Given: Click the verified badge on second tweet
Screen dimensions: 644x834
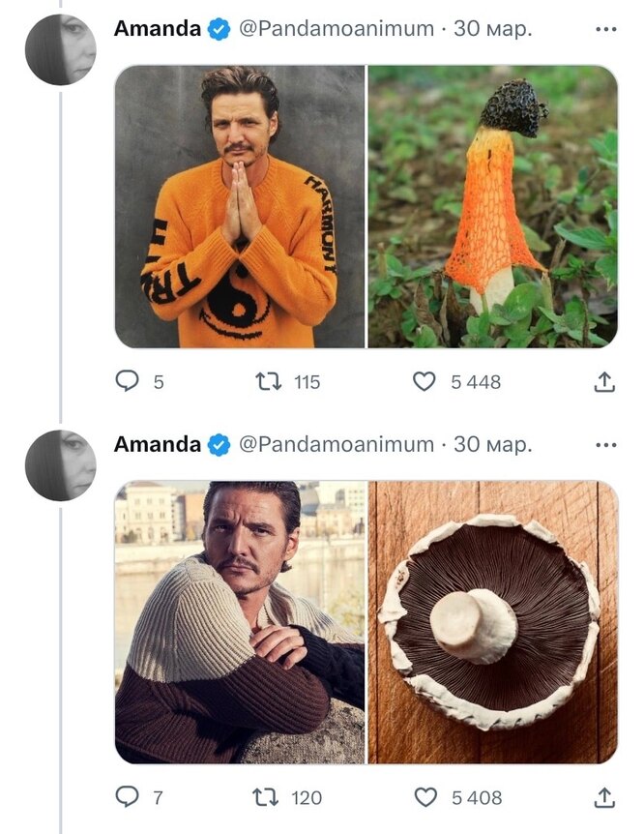Looking at the screenshot, I should coord(220,445).
